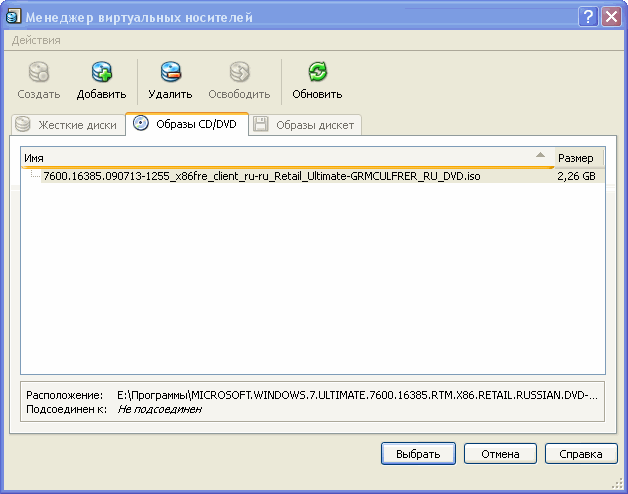Sort list by Имя column header
Image resolution: width=628 pixels, height=494 pixels.
point(280,158)
